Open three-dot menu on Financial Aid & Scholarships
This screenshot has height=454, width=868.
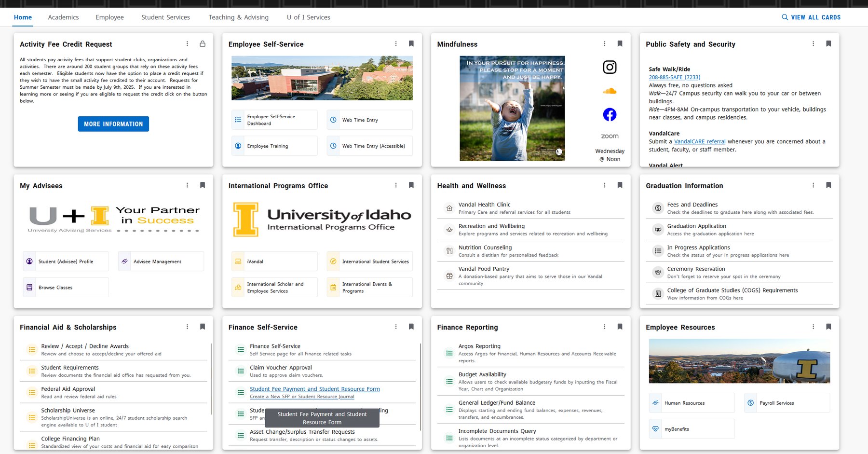[188, 327]
